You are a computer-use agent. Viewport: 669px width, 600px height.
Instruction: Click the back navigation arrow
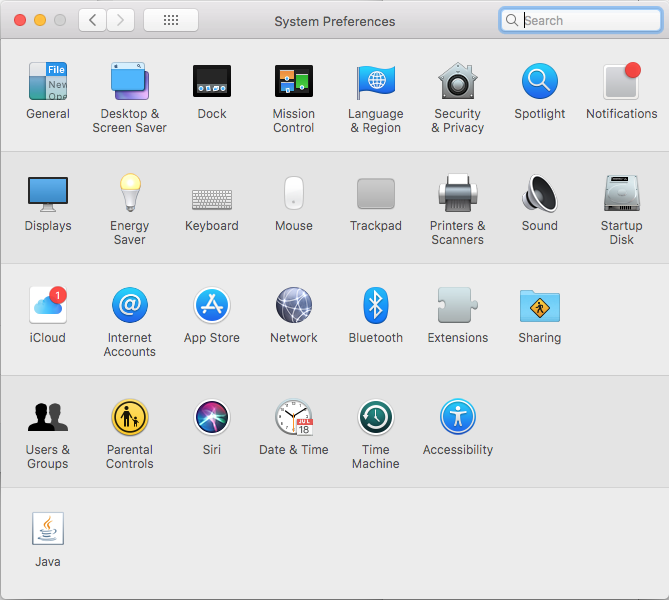click(92, 20)
